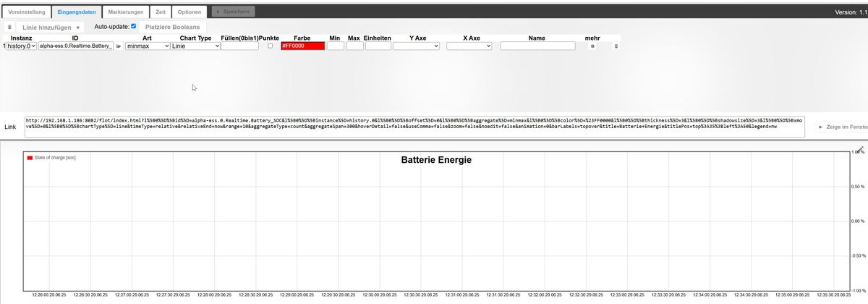This screenshot has width=868, height=304.
Task: Click the Name input field
Action: (537, 46)
